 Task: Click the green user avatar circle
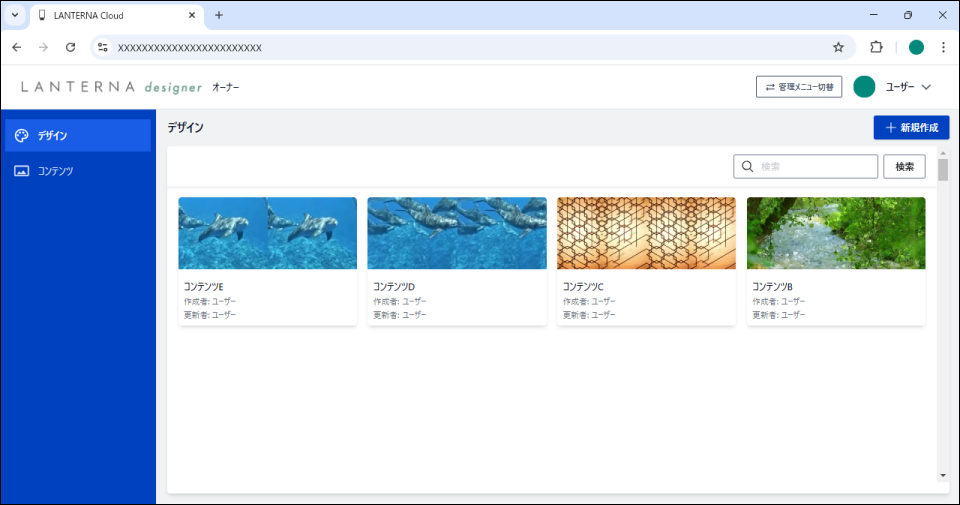[865, 87]
